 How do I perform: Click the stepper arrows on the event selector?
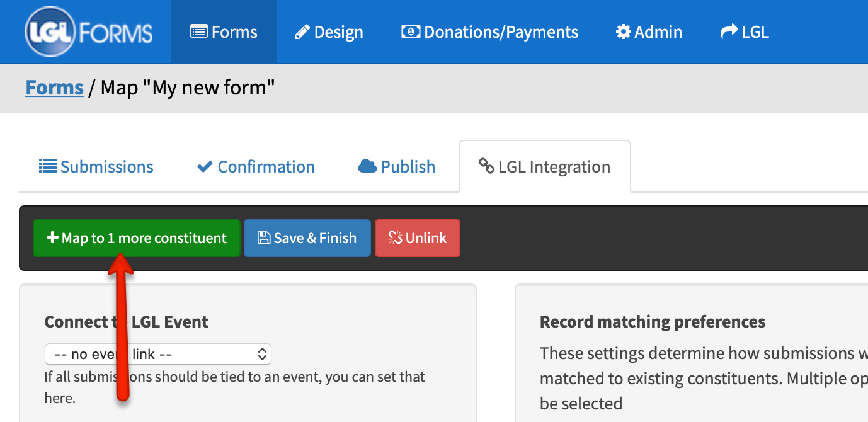tap(261, 354)
